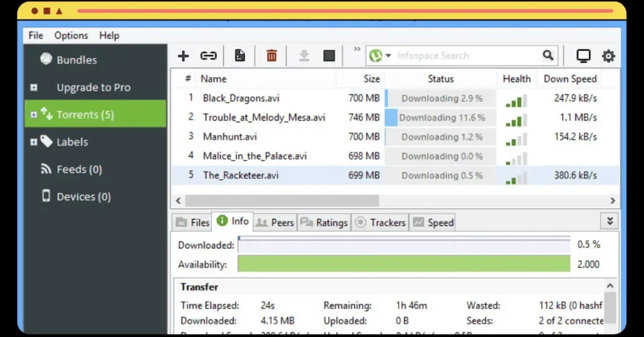Expand the Upgrade to Pro tree node
The width and height of the screenshot is (644, 337).
34,87
